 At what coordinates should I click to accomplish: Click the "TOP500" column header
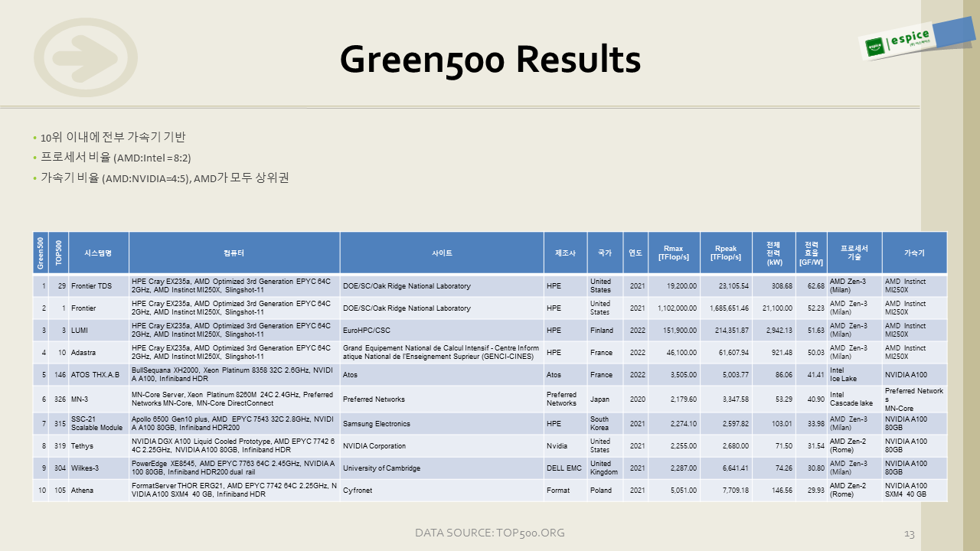[60, 253]
